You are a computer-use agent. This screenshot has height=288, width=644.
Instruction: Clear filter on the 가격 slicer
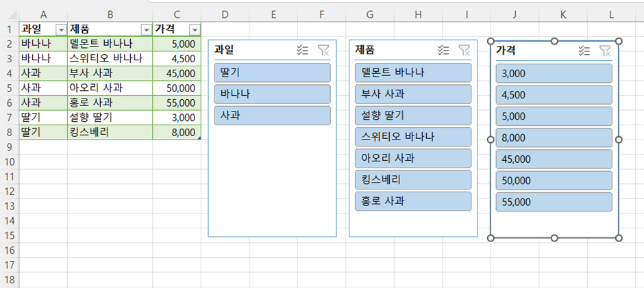pyautogui.click(x=605, y=51)
